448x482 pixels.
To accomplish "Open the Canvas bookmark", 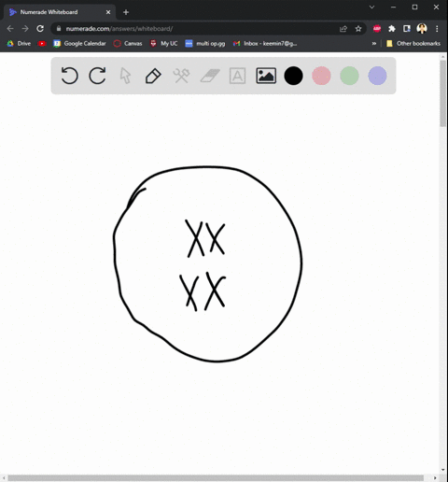I will (x=128, y=44).
